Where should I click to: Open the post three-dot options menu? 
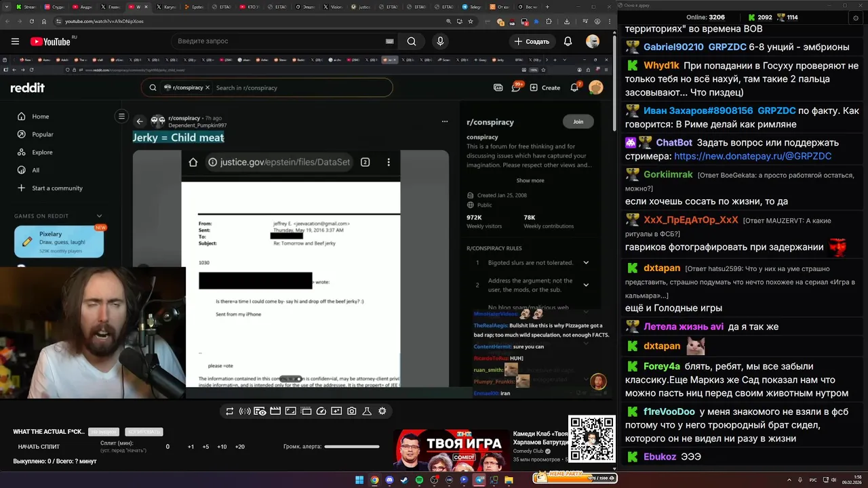[445, 121]
